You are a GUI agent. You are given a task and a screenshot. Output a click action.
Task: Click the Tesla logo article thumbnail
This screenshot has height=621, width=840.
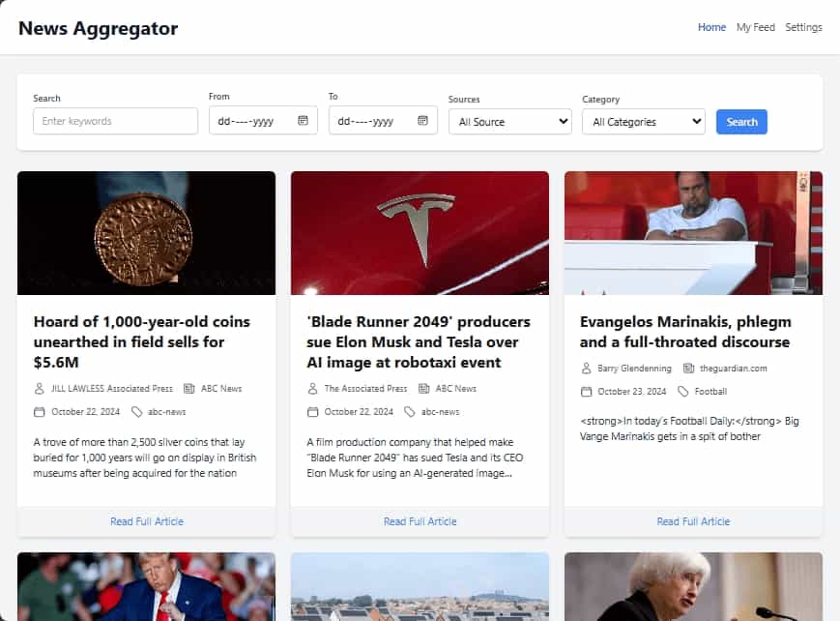pyautogui.click(x=420, y=233)
